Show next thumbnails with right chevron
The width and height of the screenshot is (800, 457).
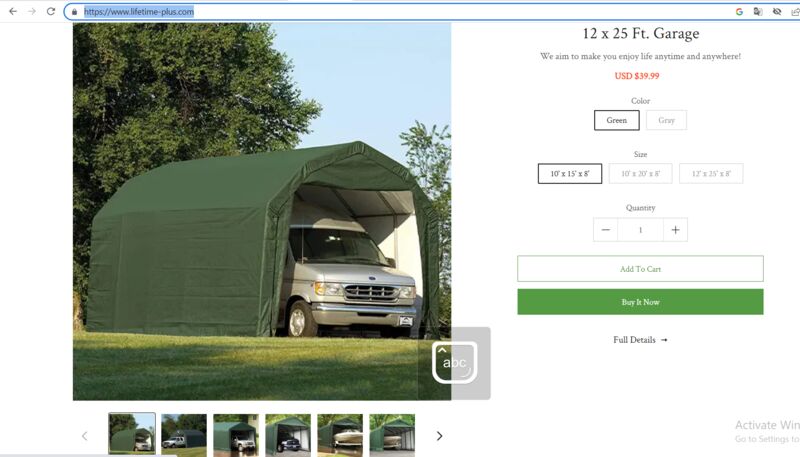[x=439, y=436]
